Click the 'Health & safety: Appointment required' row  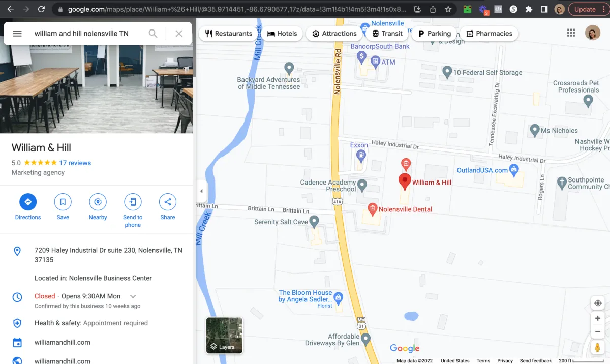pos(97,323)
